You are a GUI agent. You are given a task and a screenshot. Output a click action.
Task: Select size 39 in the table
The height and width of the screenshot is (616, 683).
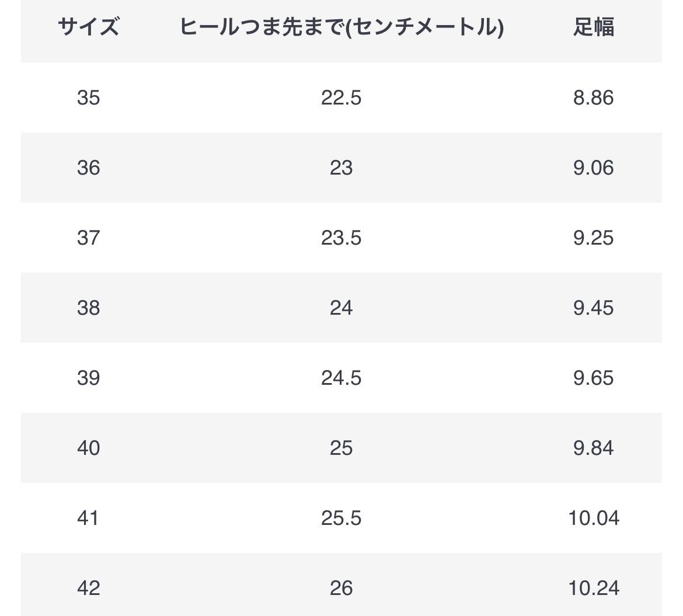click(88, 378)
